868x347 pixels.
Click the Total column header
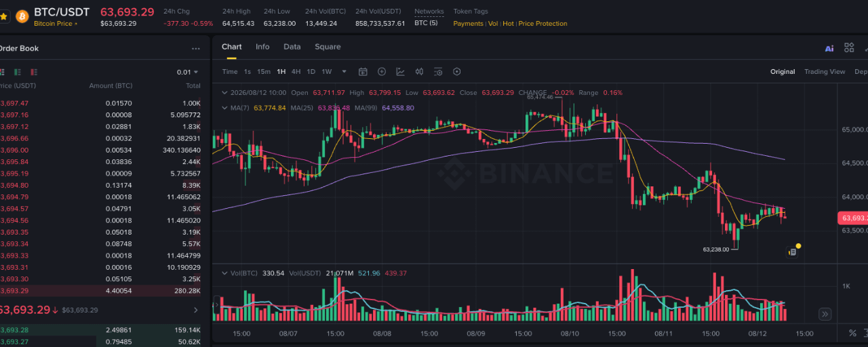click(193, 86)
